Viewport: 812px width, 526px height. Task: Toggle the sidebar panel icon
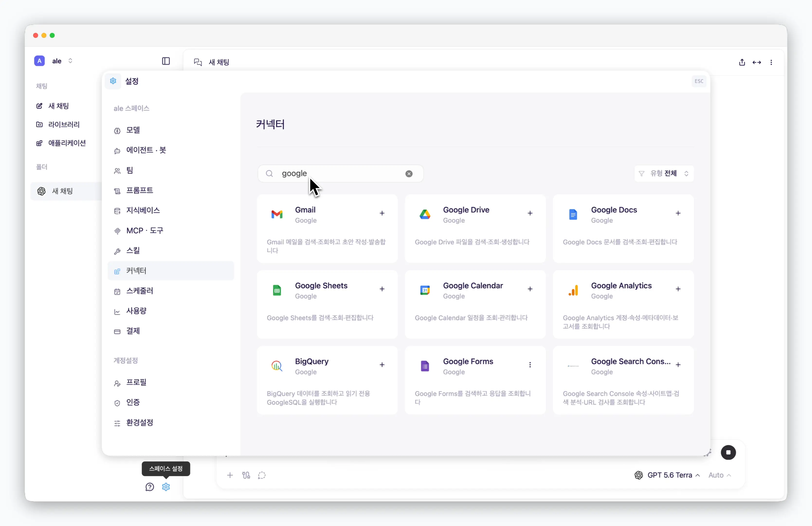(166, 61)
